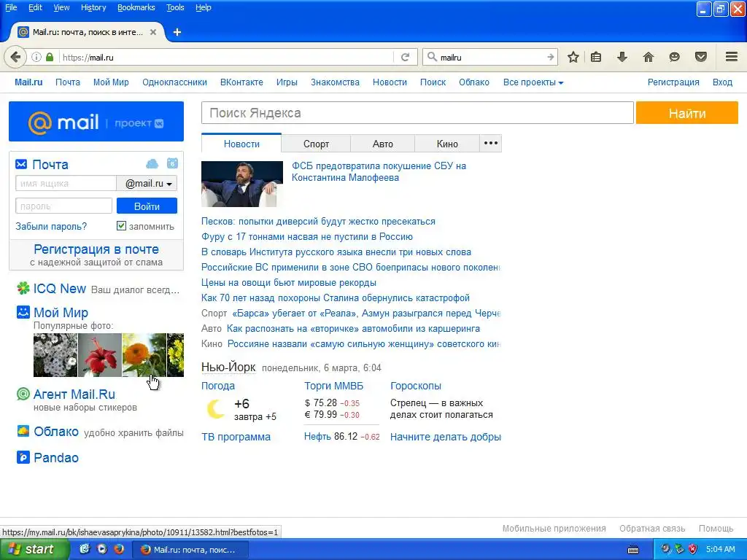Click the имя ящика username field
This screenshot has height=560, width=747.
(66, 183)
